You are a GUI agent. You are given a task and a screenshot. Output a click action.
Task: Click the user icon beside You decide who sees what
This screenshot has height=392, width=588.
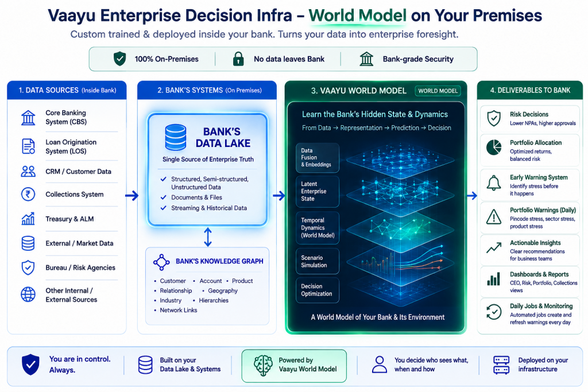point(380,364)
